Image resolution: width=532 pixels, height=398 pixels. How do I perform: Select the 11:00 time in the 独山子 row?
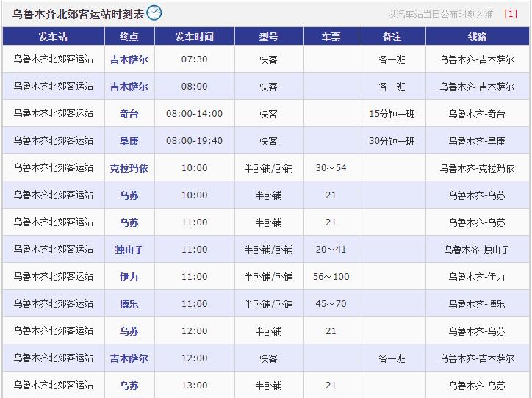pyautogui.click(x=195, y=250)
